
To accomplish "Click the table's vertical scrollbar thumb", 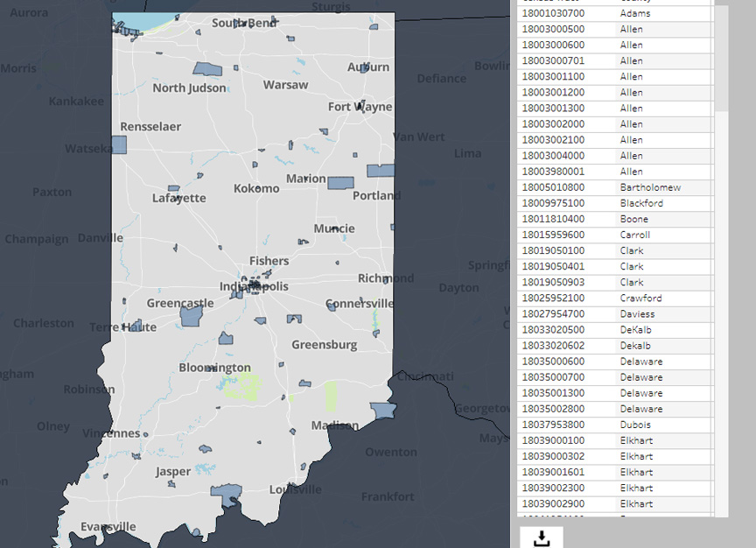I will pos(721,59).
